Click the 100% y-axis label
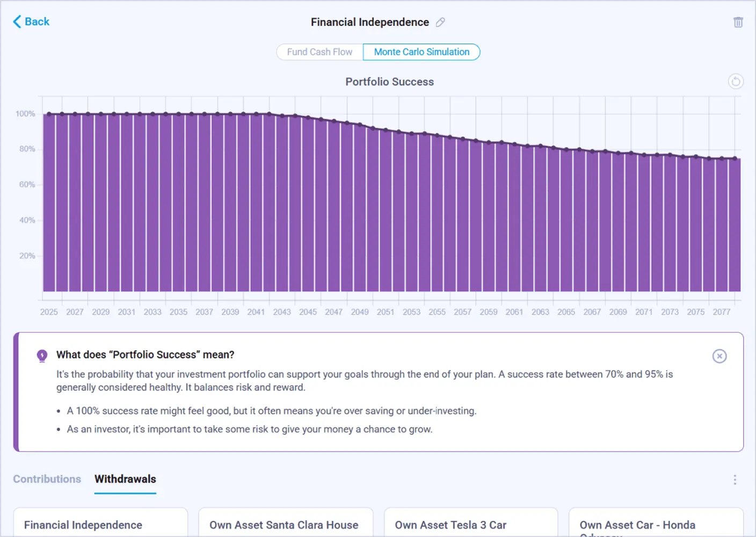The width and height of the screenshot is (756, 537). (25, 114)
